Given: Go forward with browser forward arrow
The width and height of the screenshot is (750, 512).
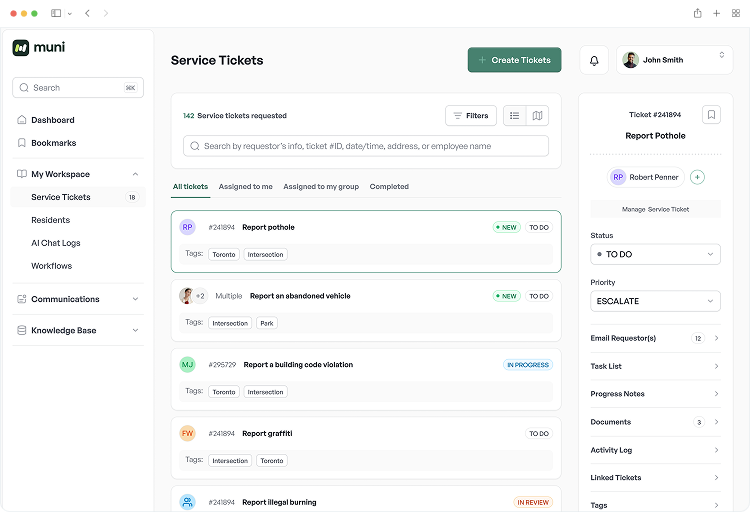Looking at the screenshot, I should point(106,13).
